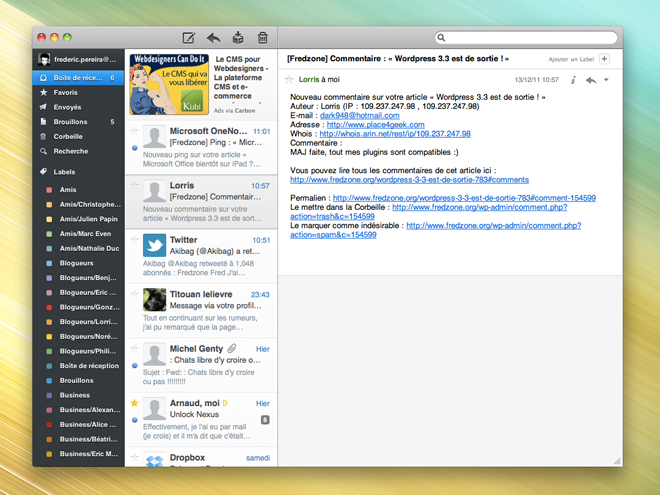The image size is (660, 495).
Task: Open the Corbeille trash folder
Action: point(78,137)
